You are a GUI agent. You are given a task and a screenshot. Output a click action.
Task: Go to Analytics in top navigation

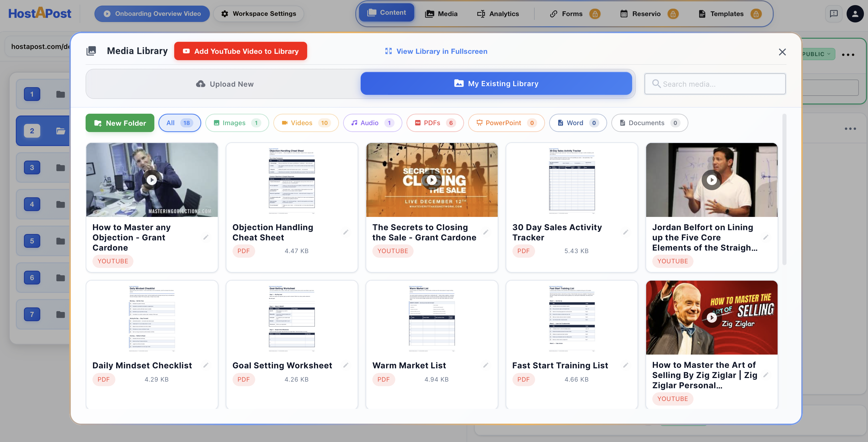[498, 14]
